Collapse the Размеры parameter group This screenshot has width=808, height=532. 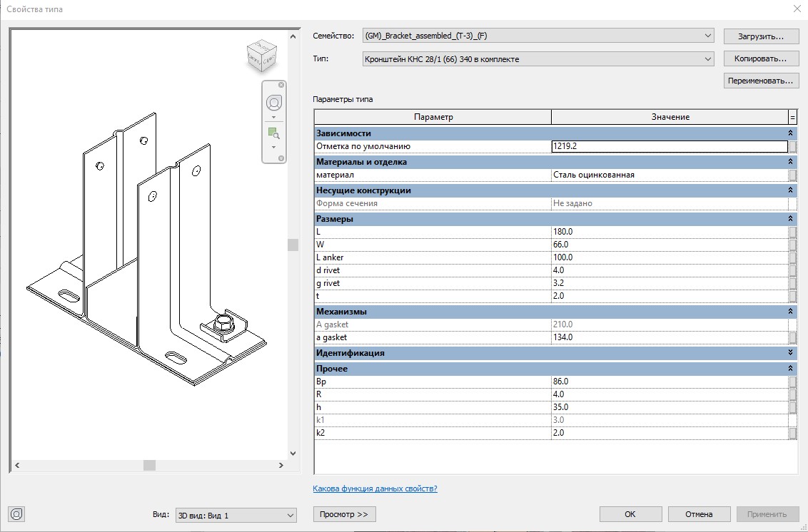click(x=791, y=219)
